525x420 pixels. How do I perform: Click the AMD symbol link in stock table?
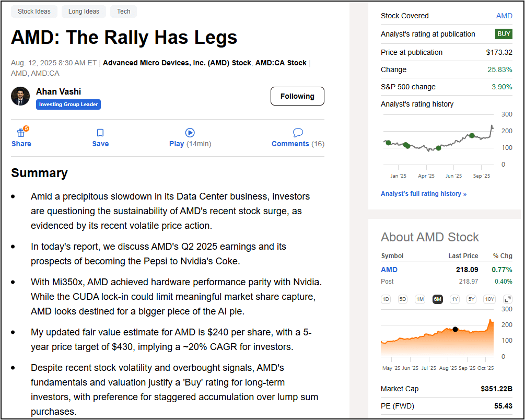(389, 270)
